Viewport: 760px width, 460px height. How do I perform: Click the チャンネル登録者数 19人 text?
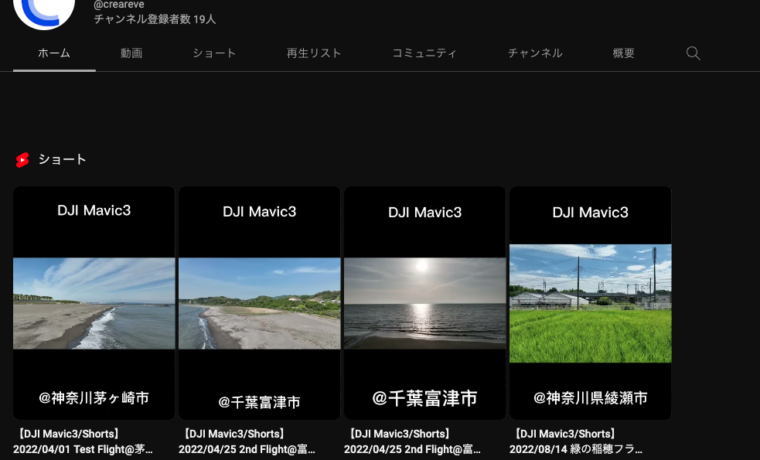tap(155, 19)
